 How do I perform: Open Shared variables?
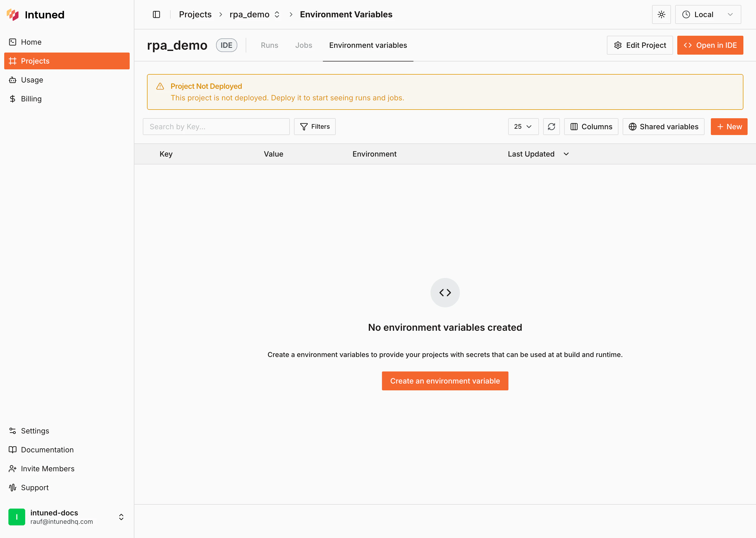[663, 127]
